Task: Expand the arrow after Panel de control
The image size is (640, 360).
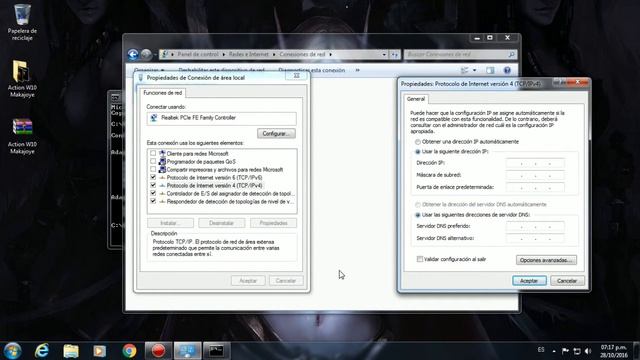Action: pos(223,54)
